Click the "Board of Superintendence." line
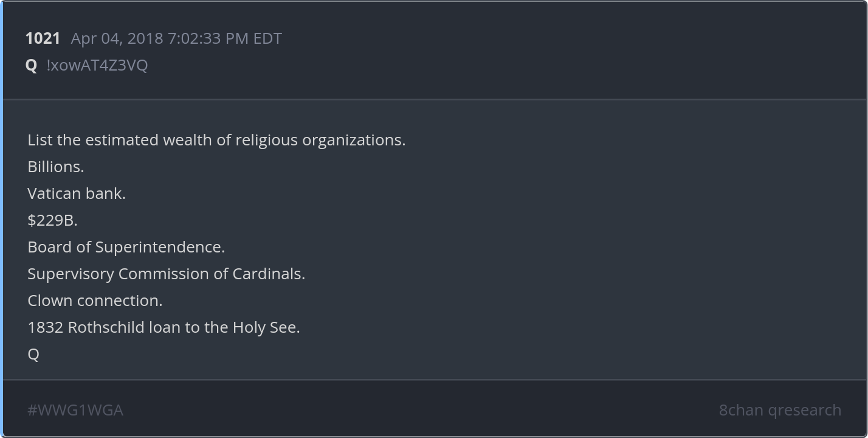868x438 pixels. [x=126, y=247]
